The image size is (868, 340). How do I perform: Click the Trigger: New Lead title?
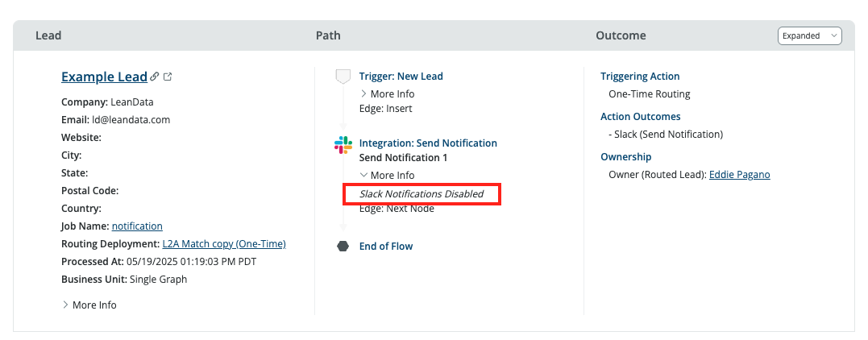(401, 77)
